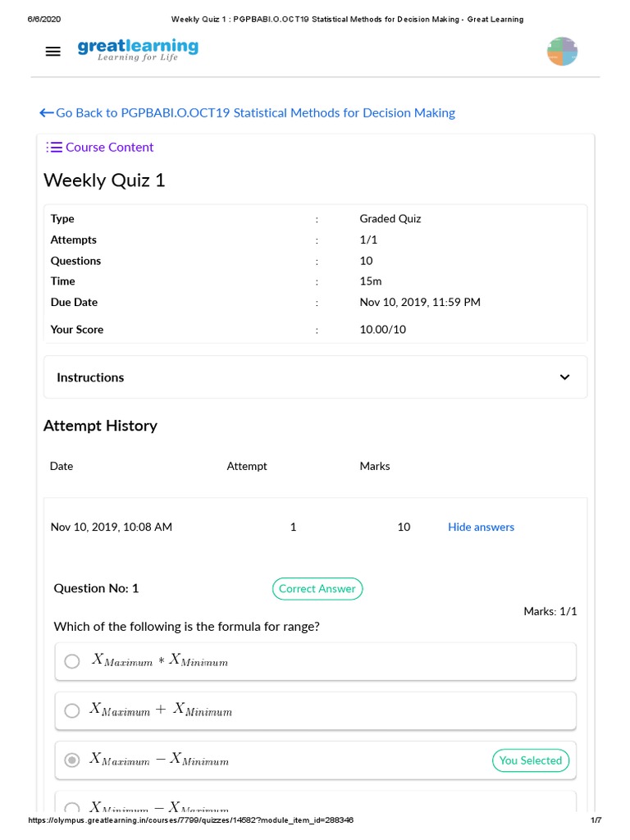Click the Attempt History heading
630x840 pixels.
click(100, 425)
